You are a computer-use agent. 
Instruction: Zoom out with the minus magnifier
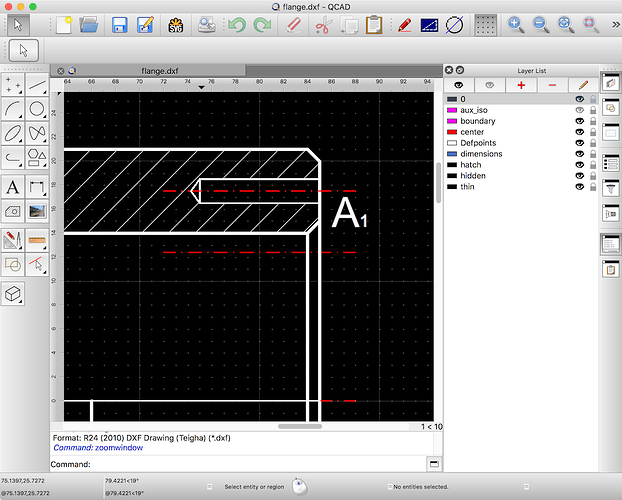click(x=541, y=25)
